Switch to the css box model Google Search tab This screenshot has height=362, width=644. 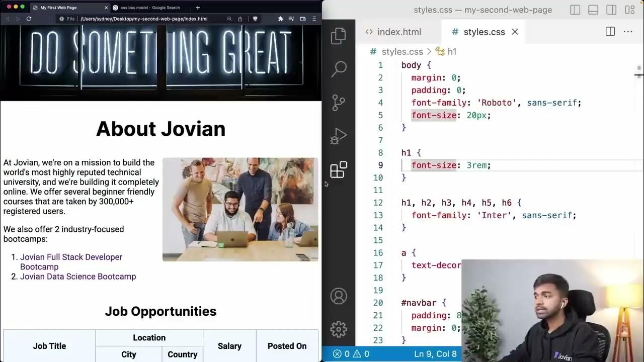pyautogui.click(x=150, y=8)
